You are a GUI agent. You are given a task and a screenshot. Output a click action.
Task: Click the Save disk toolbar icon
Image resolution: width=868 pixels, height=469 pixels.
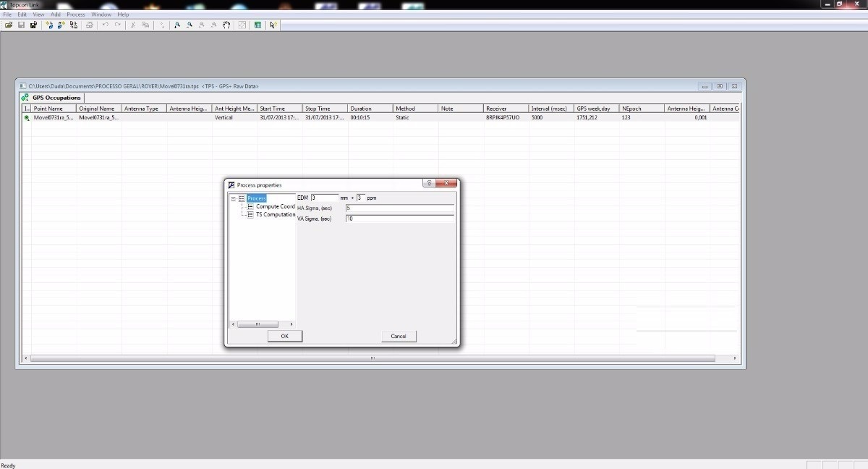coord(22,25)
